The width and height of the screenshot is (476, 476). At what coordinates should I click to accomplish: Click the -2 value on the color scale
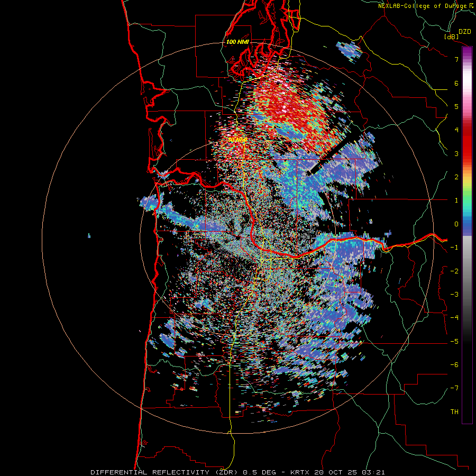coord(454,271)
